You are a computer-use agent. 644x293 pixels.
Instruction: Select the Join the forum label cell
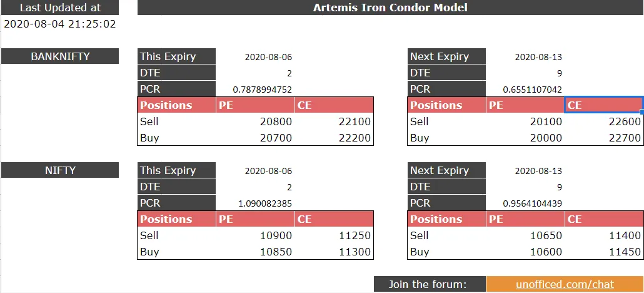pyautogui.click(x=429, y=284)
